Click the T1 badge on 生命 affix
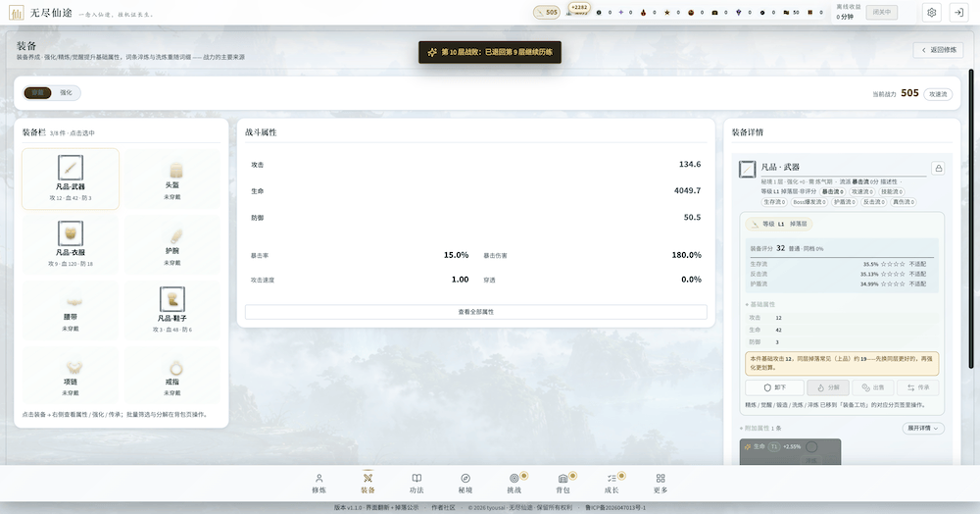This screenshot has height=514, width=980. click(774, 446)
